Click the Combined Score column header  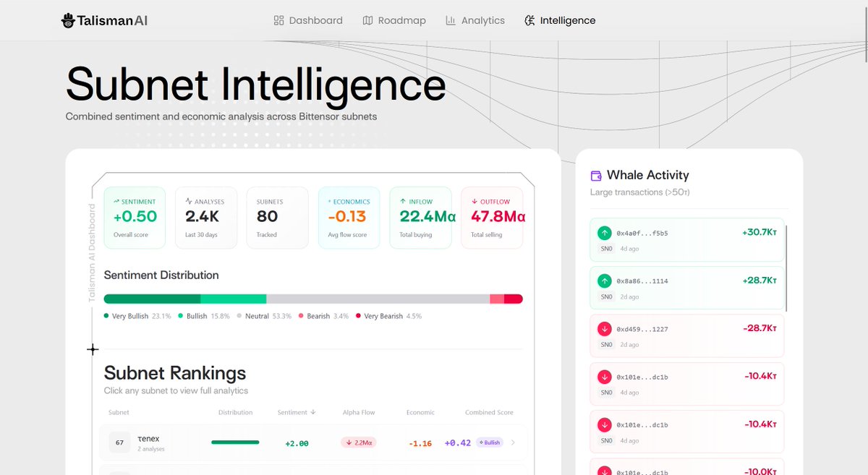489,412
